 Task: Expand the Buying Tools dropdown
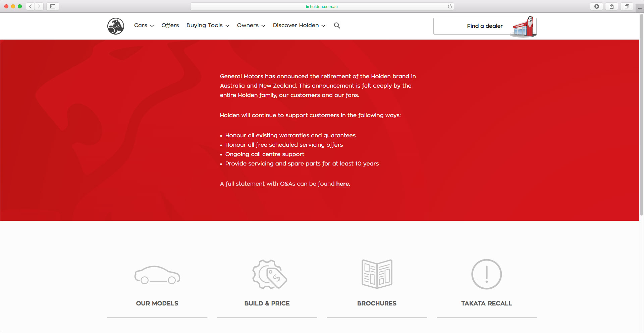point(208,26)
